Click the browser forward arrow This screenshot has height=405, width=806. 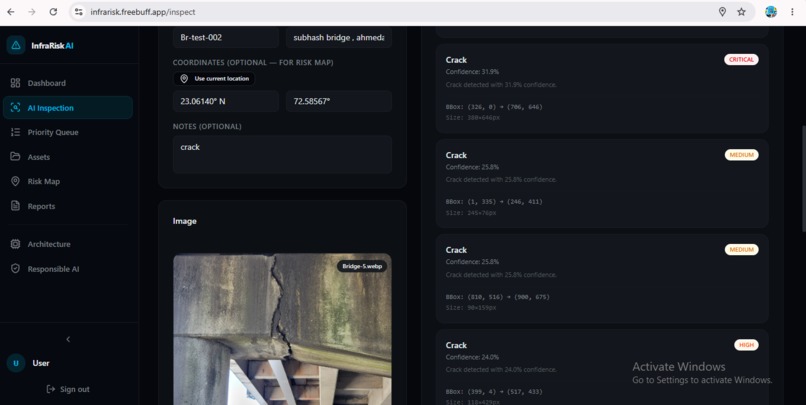32,12
